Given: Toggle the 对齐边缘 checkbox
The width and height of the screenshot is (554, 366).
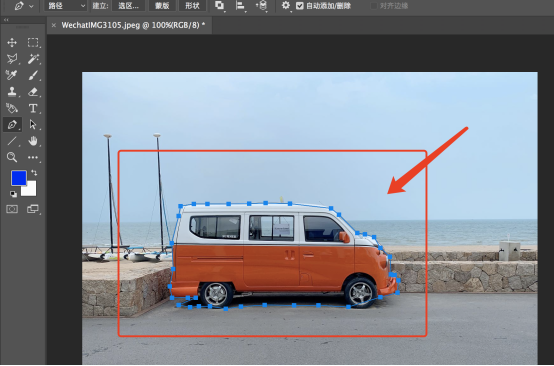Looking at the screenshot, I should [374, 6].
